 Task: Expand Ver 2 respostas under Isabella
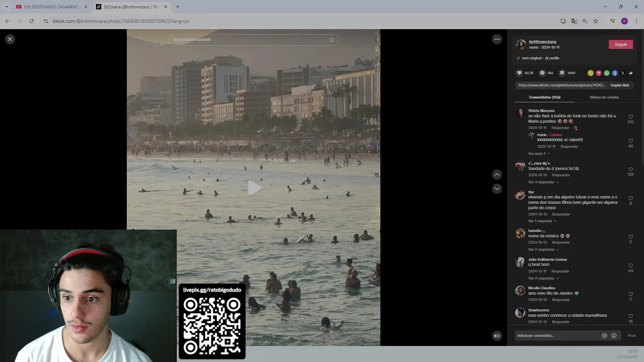pyautogui.click(x=543, y=250)
